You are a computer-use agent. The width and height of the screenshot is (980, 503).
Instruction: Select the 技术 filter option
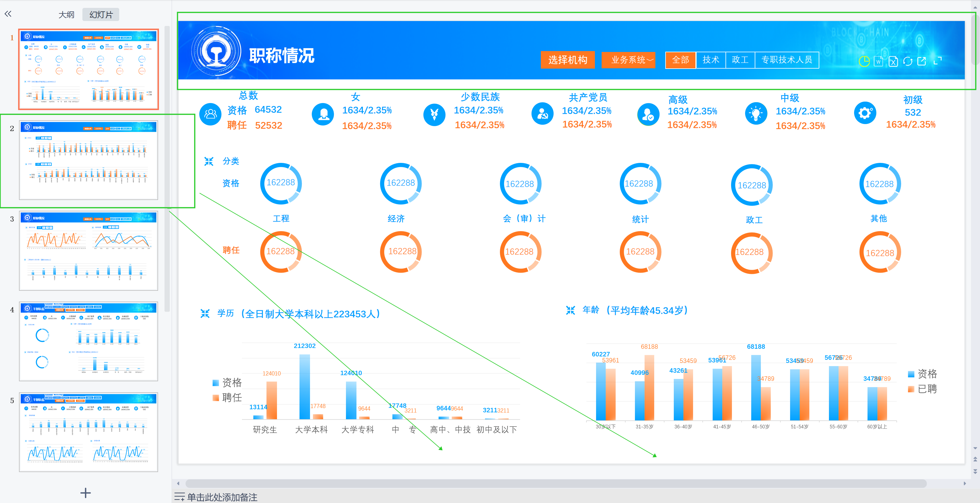click(711, 60)
